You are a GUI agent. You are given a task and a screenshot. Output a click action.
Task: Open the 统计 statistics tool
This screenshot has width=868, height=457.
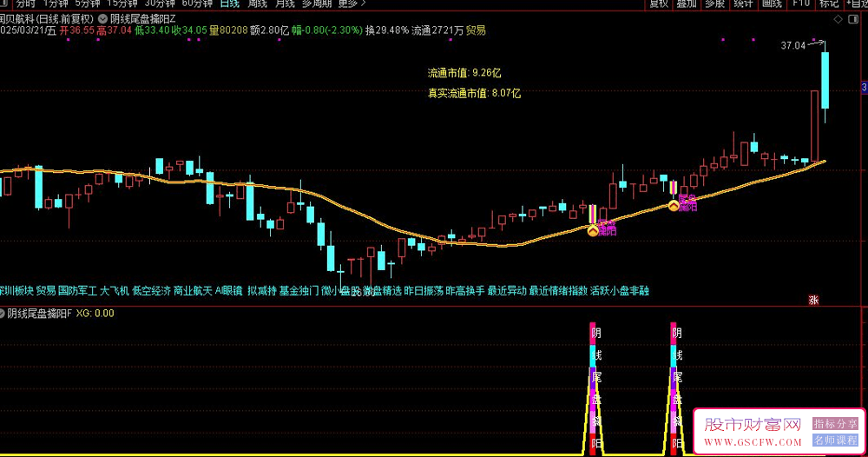[743, 3]
